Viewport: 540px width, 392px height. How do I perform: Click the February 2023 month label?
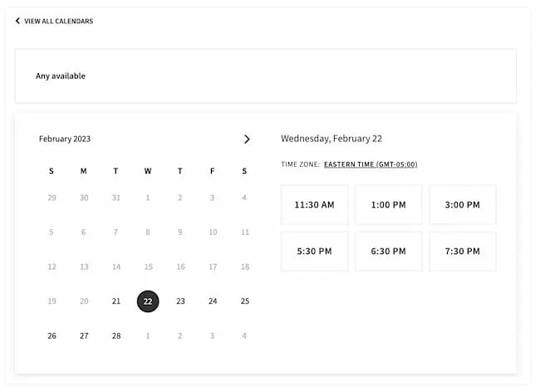[65, 140]
